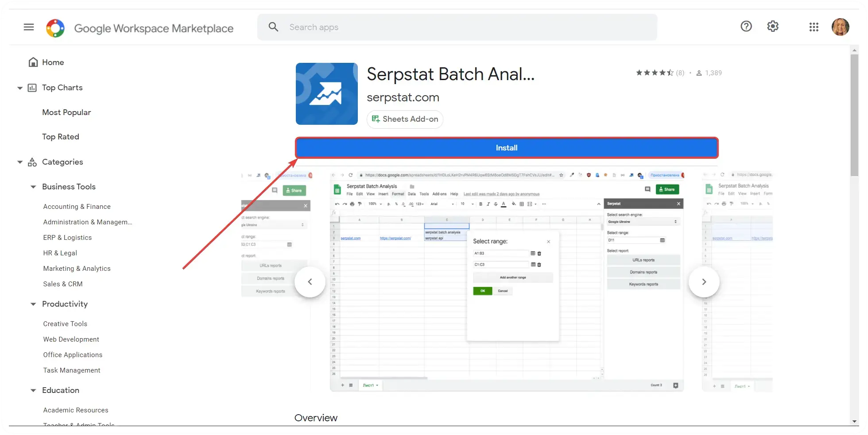Open Office Applications category

pos(73,355)
